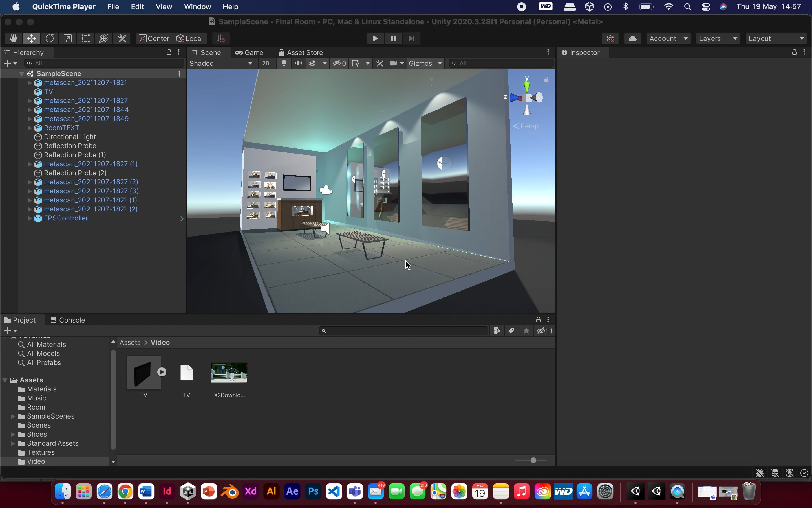Open the Layout dropdown
The height and width of the screenshot is (508, 812).
point(776,38)
